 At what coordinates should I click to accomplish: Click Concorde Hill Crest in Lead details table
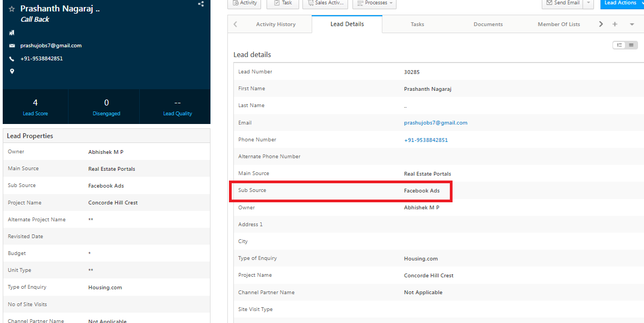coord(429,275)
